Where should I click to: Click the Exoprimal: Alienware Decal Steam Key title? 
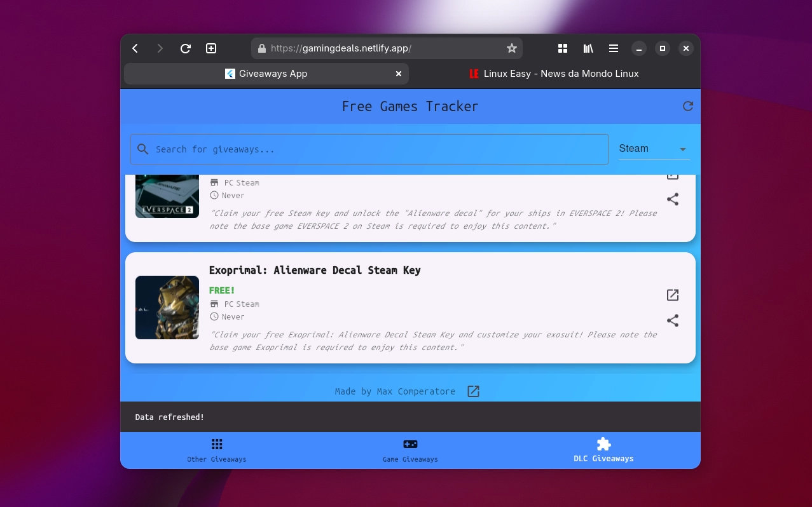(315, 270)
